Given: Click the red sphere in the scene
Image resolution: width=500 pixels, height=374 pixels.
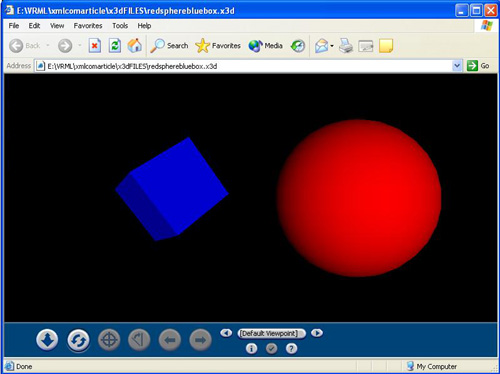Looking at the screenshot, I should pyautogui.click(x=359, y=198).
